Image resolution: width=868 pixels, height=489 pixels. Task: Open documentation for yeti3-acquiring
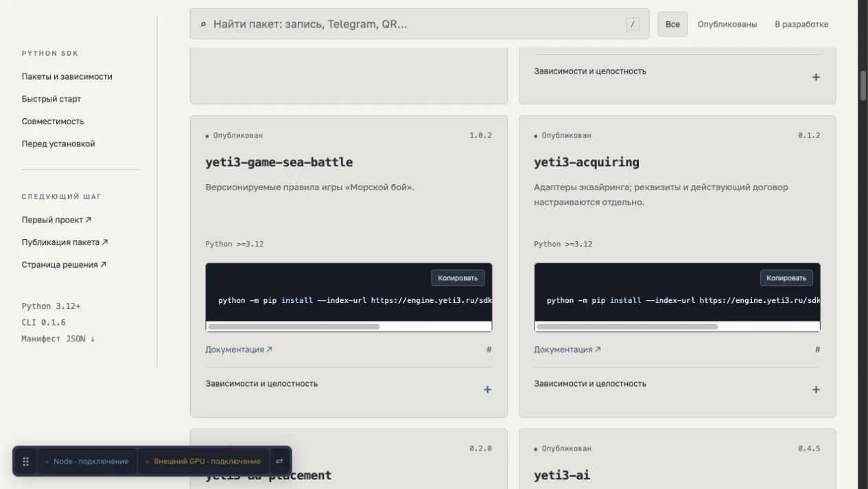coord(567,350)
